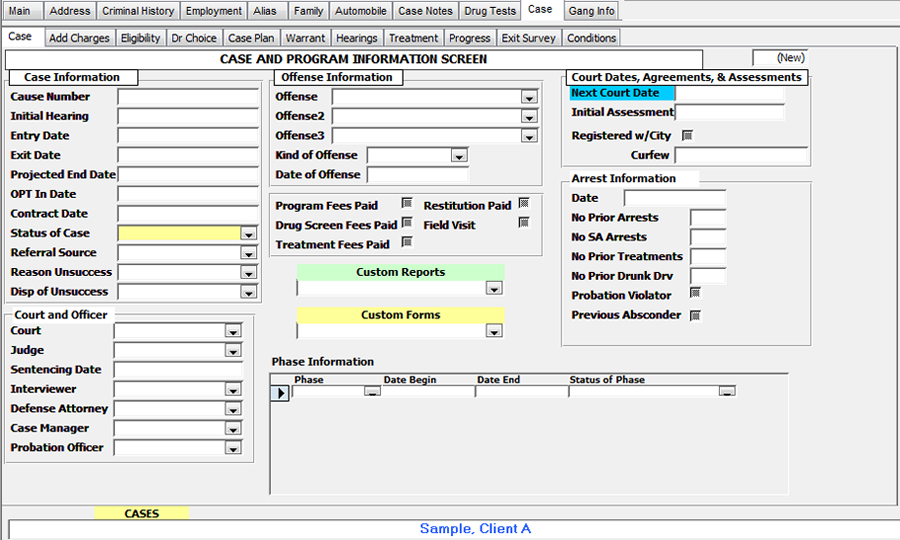The width and height of the screenshot is (900, 540).
Task: Open the Custom Reports dropdown
Action: click(x=493, y=289)
